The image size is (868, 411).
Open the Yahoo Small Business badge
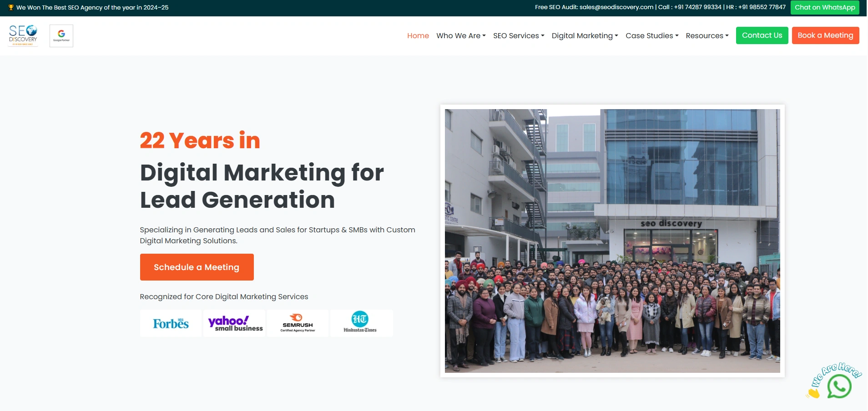pos(234,323)
